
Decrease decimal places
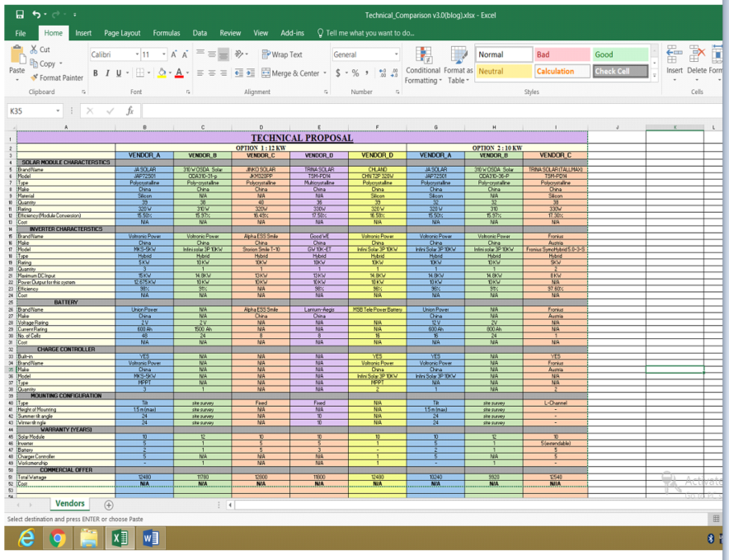point(394,73)
